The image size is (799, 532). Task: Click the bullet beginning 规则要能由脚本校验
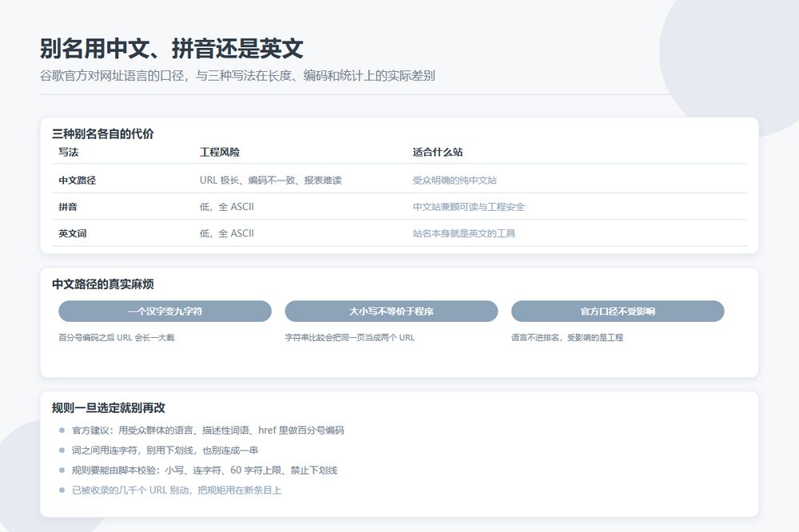coord(205,470)
